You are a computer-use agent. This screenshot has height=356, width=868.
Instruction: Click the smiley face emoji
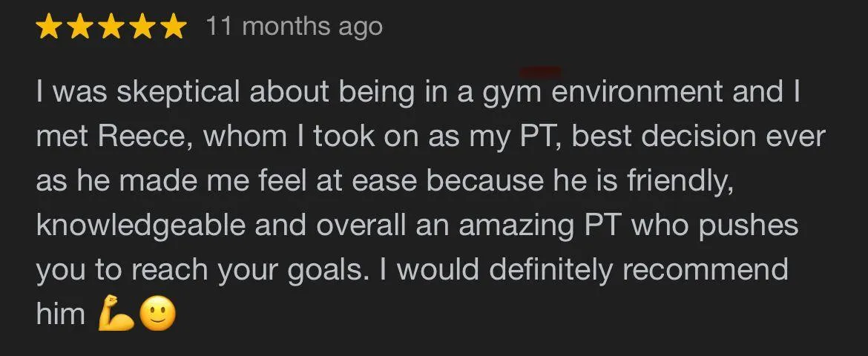pos(157,314)
